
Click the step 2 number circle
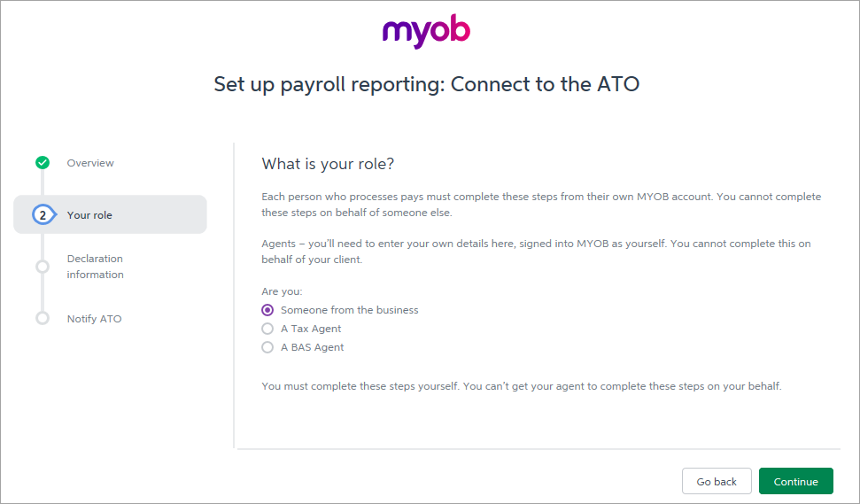pyautogui.click(x=43, y=215)
